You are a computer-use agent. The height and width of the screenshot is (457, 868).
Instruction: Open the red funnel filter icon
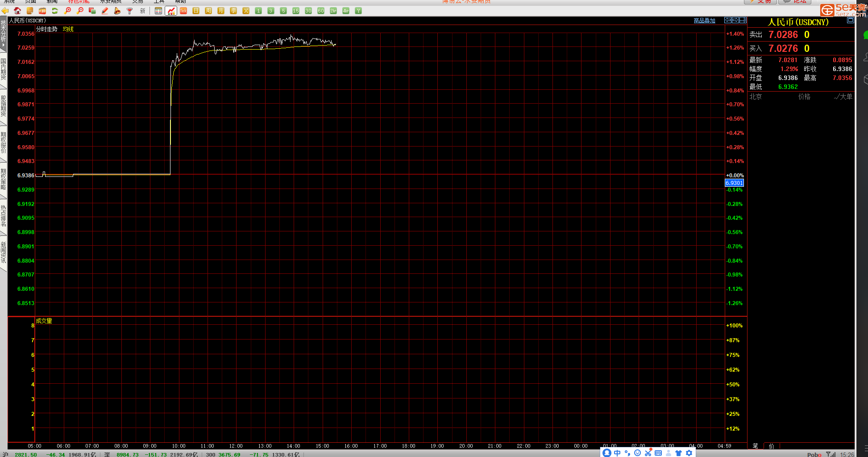(130, 11)
